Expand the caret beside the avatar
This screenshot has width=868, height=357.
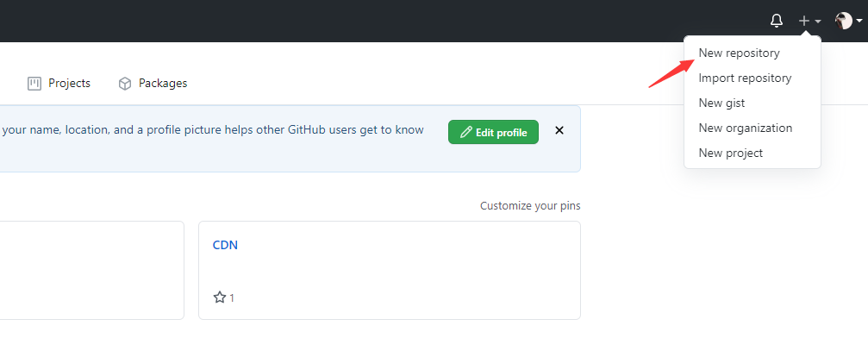[859, 21]
